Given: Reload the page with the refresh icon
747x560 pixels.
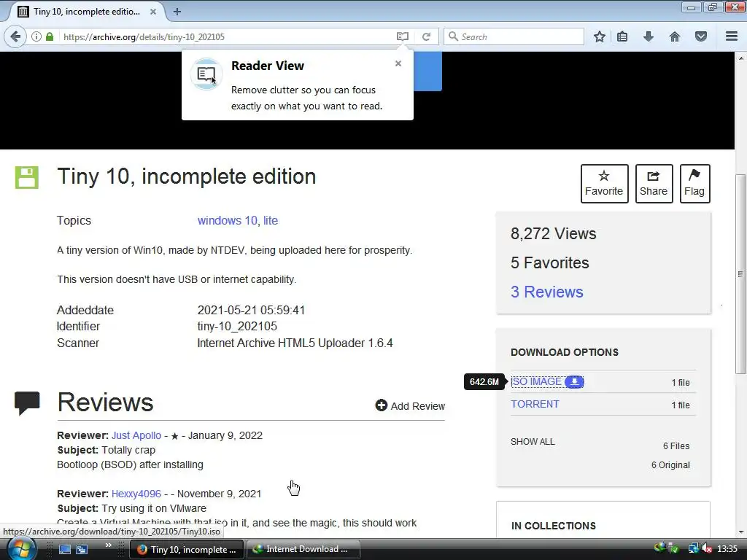Looking at the screenshot, I should coord(426,36).
